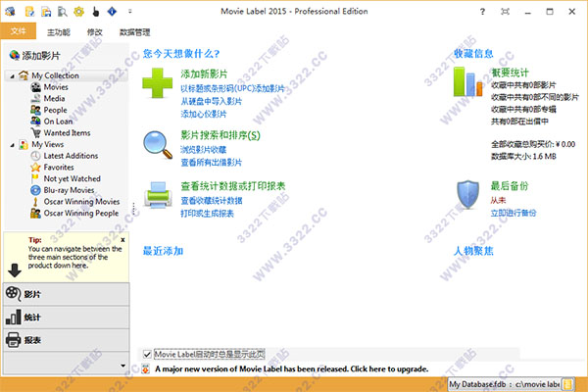Select Movies in the collection tree
Image resolution: width=588 pixels, height=392 pixels.
(56, 87)
